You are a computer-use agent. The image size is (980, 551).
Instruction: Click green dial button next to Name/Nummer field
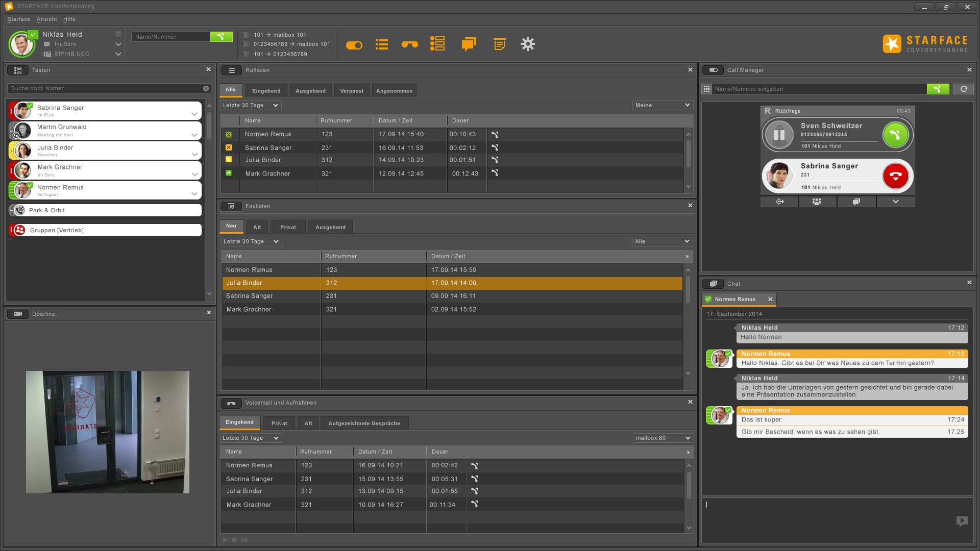(221, 37)
